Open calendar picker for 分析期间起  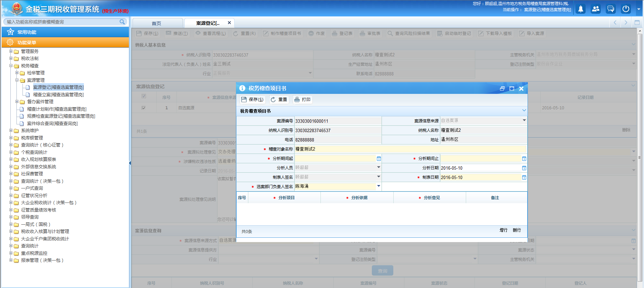[379, 159]
